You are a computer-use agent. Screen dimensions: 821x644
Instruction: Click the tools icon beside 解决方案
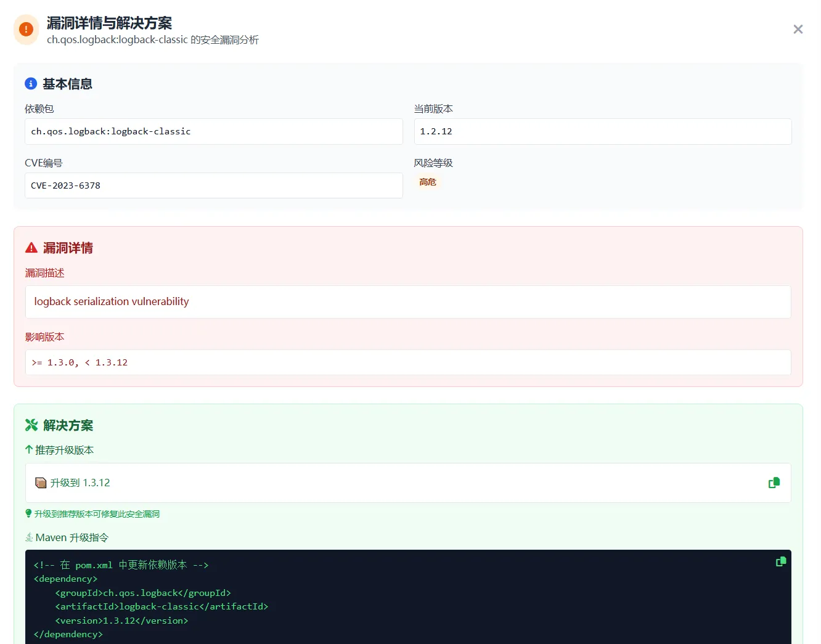[31, 425]
